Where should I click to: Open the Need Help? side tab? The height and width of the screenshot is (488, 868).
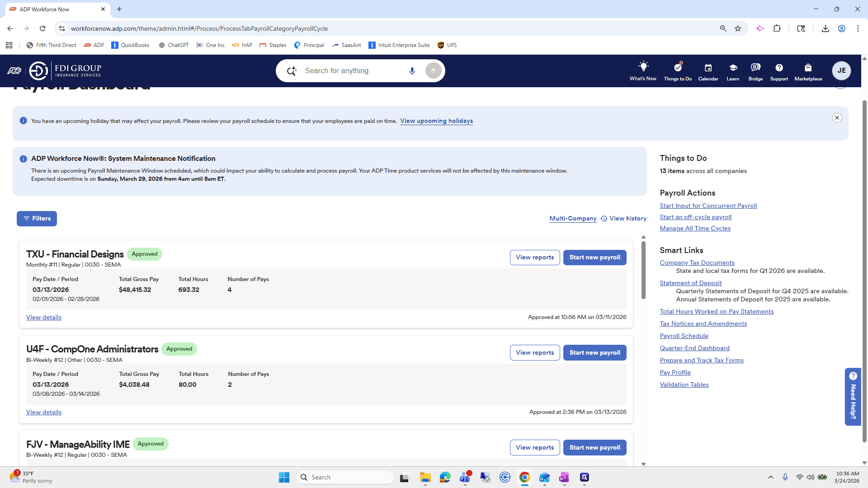click(853, 396)
